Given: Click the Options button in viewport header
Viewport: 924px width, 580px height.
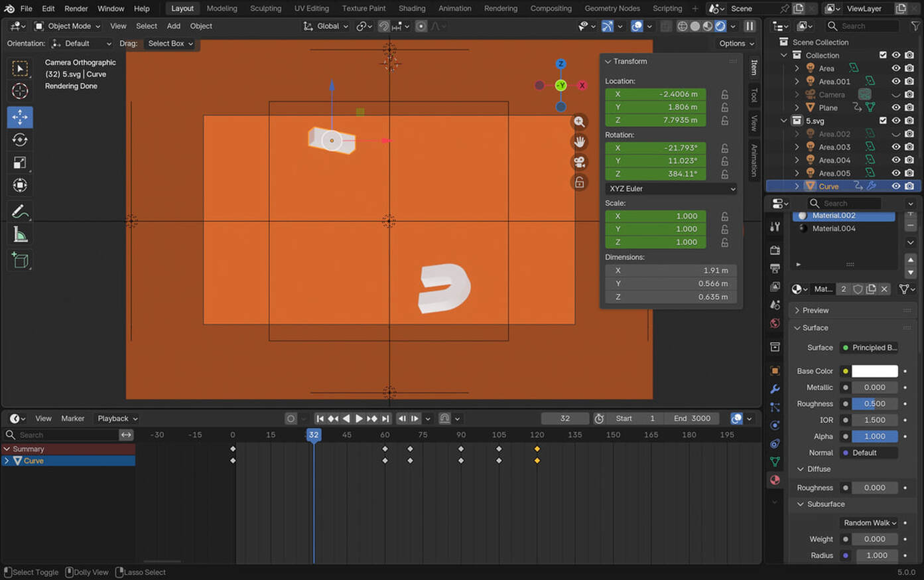Looking at the screenshot, I should 736,43.
